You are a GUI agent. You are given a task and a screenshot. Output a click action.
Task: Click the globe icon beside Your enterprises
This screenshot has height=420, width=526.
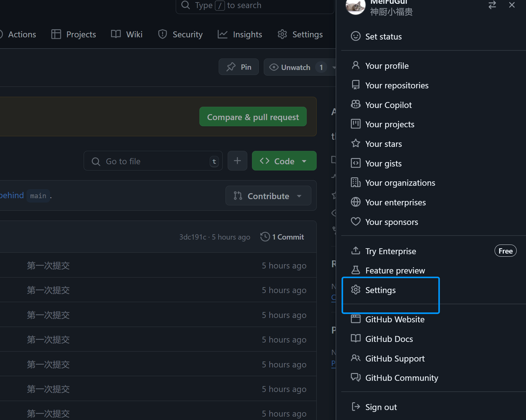356,202
